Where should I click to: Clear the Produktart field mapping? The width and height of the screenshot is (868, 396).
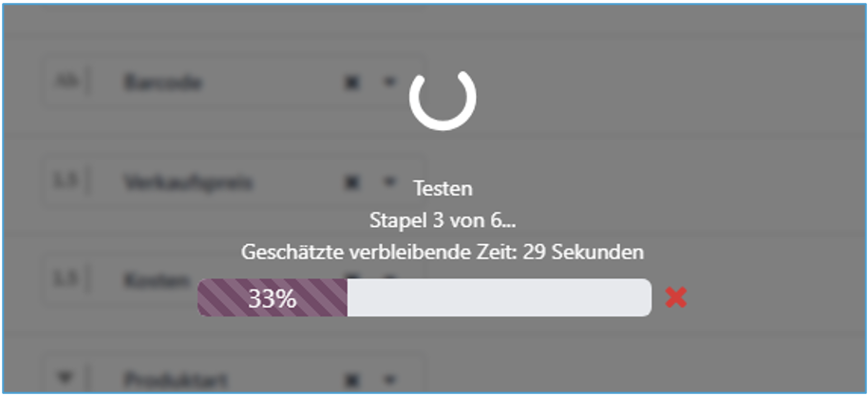352,380
